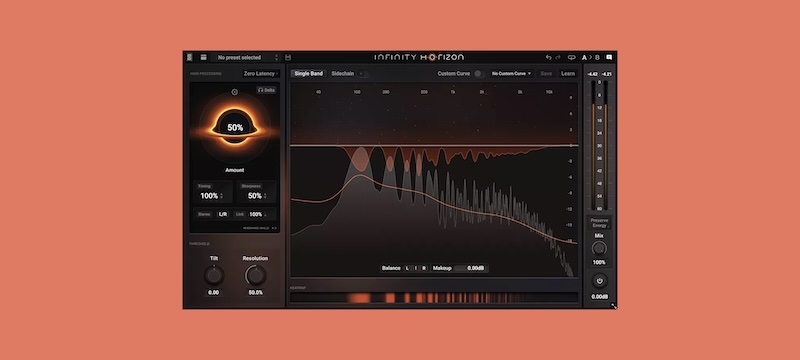Switch to state A

pyautogui.click(x=584, y=58)
